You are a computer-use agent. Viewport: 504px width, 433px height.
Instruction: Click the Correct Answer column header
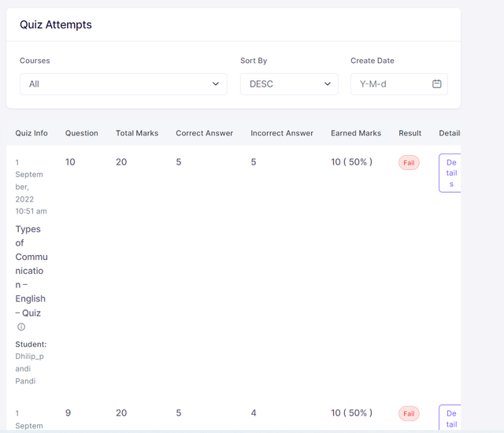(x=205, y=133)
